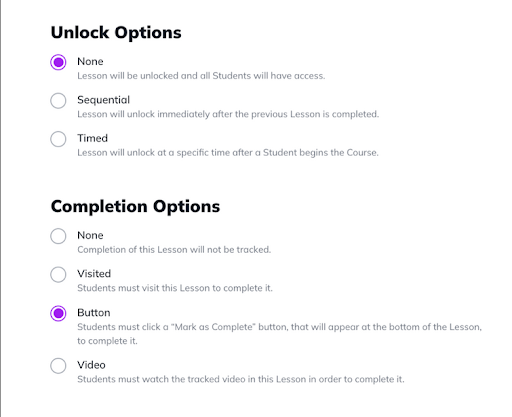Click the Unlock Options heading
The image size is (512, 417).
click(116, 33)
